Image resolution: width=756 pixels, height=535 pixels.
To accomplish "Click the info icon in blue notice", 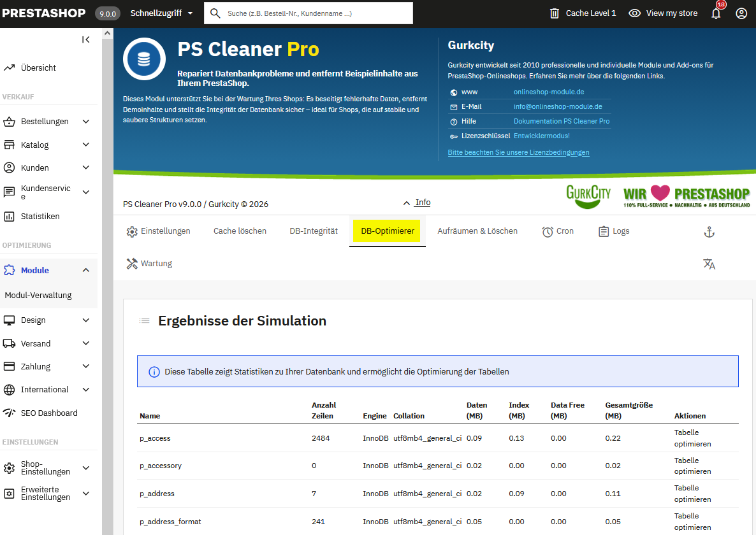I will pos(154,372).
